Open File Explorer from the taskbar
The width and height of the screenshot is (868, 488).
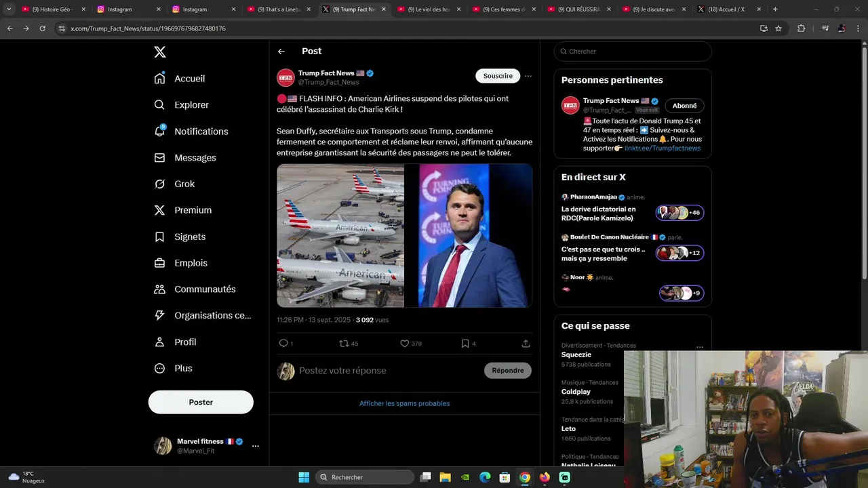pos(446,477)
